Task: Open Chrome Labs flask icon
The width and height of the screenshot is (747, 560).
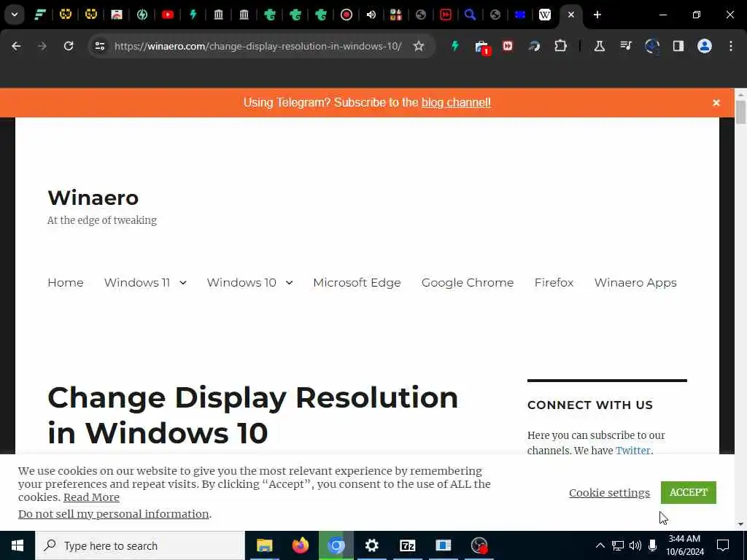Action: pos(600,46)
